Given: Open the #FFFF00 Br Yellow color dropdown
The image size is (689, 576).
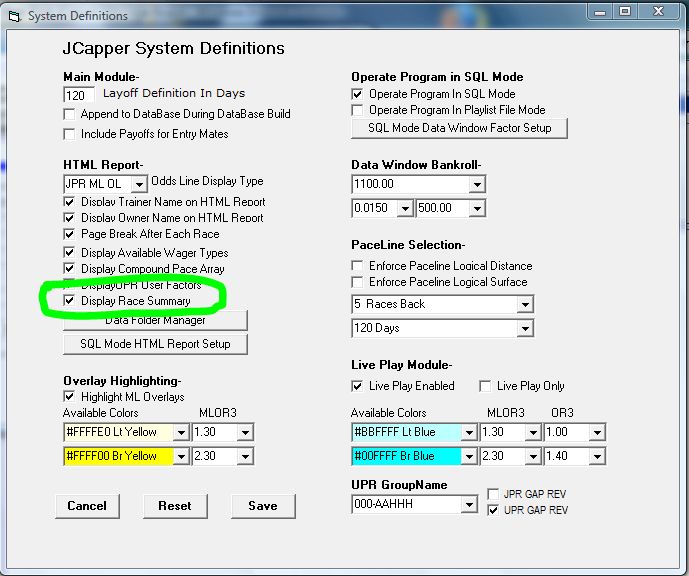Looking at the screenshot, I should [x=181, y=456].
